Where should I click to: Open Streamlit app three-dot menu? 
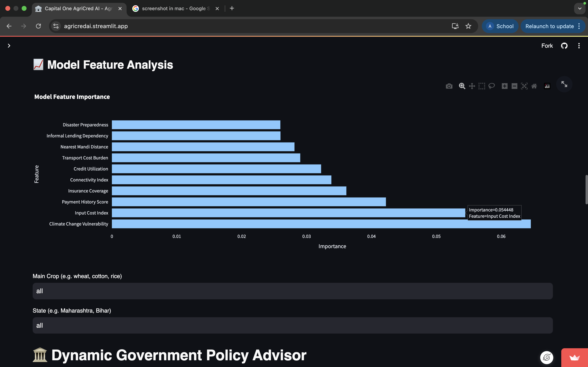[579, 46]
